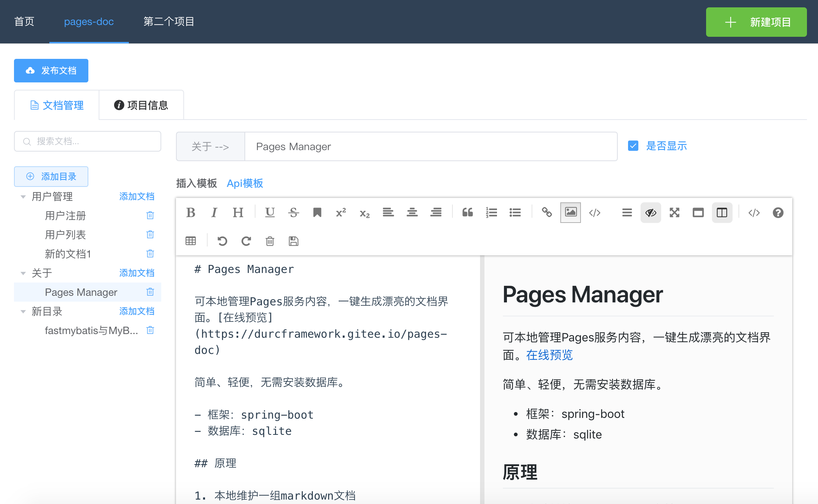Open the 首页 navigation item
Screen dimensions: 818x504
pos(24,21)
